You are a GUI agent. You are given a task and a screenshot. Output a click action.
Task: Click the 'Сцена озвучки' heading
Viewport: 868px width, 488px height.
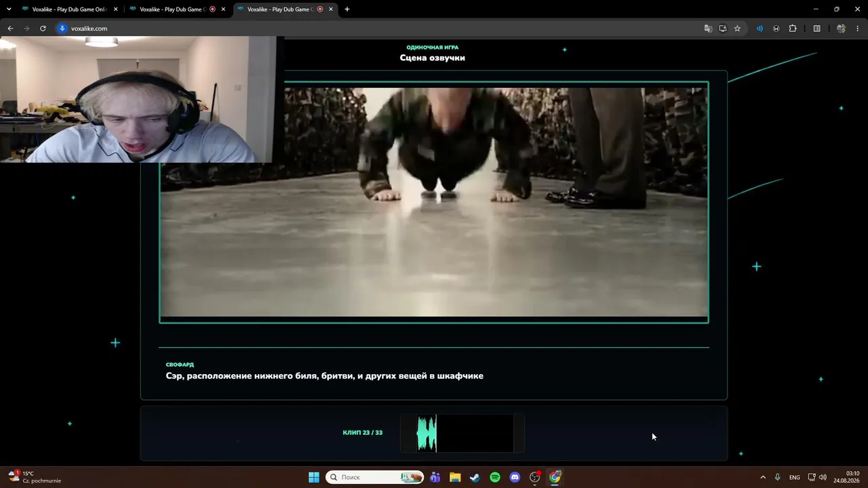[x=433, y=58]
